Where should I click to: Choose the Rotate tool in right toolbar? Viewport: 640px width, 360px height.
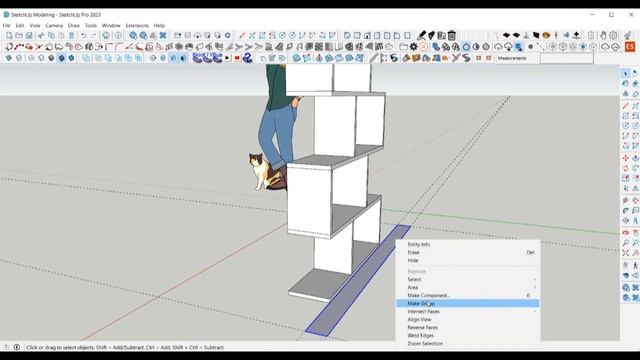point(625,168)
